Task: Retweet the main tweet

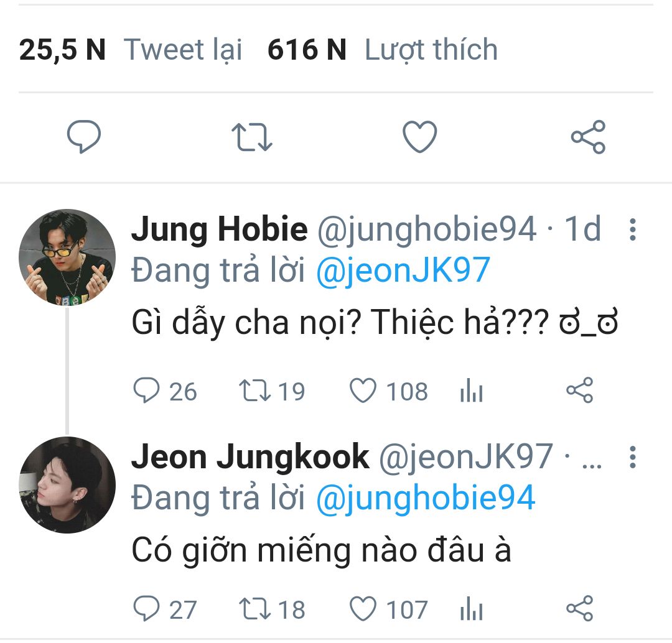Action: 251,137
